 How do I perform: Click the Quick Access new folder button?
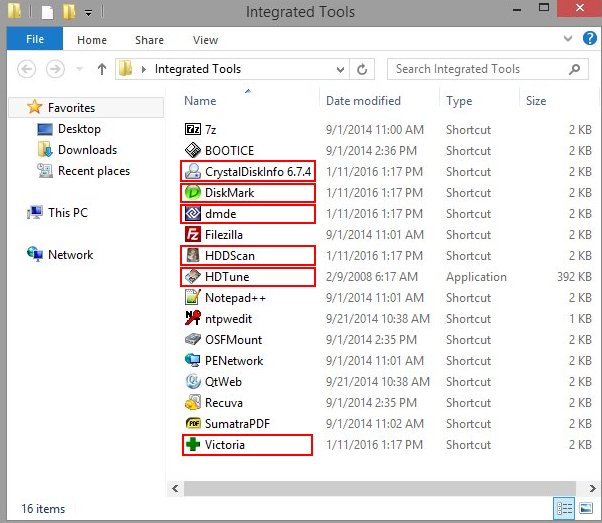tap(69, 12)
